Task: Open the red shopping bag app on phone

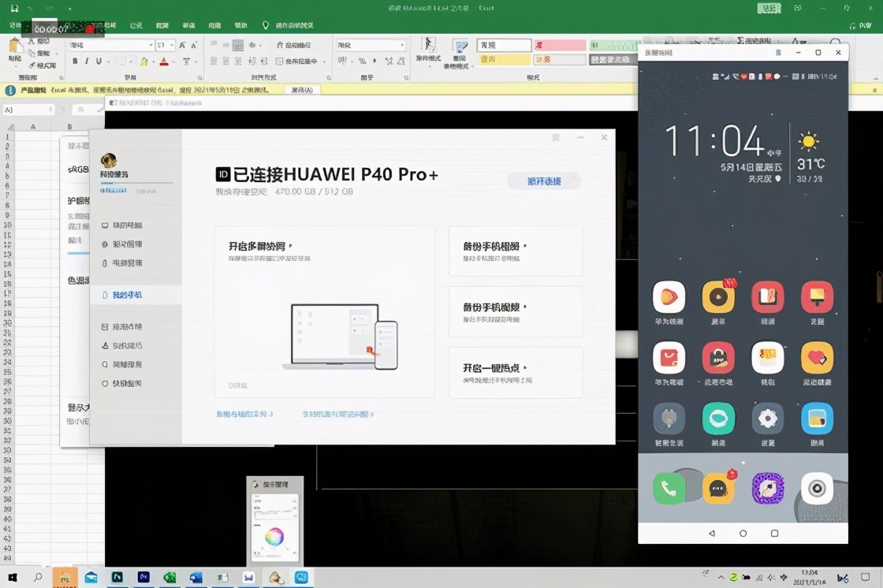Action: tap(669, 358)
